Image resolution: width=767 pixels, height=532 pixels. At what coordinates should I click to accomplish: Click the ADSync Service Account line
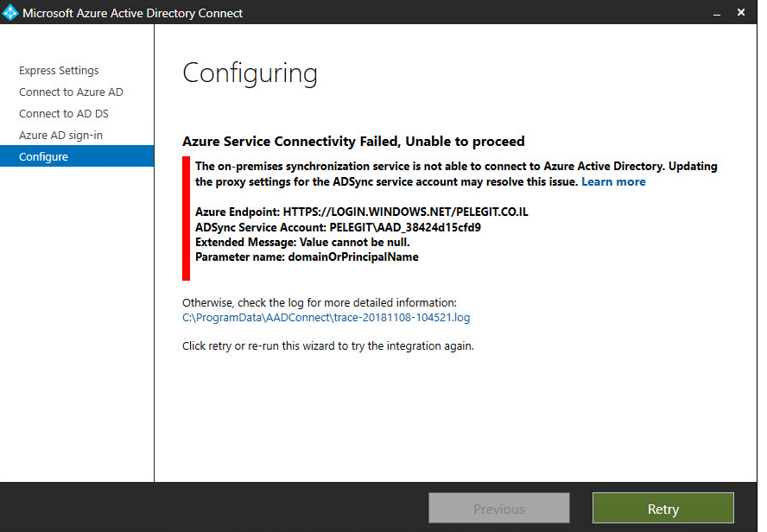point(338,227)
